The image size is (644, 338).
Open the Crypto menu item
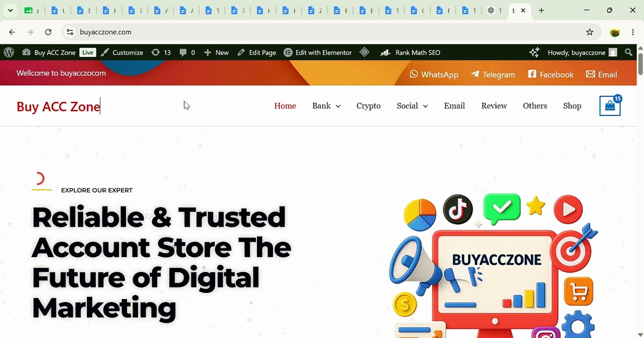369,106
